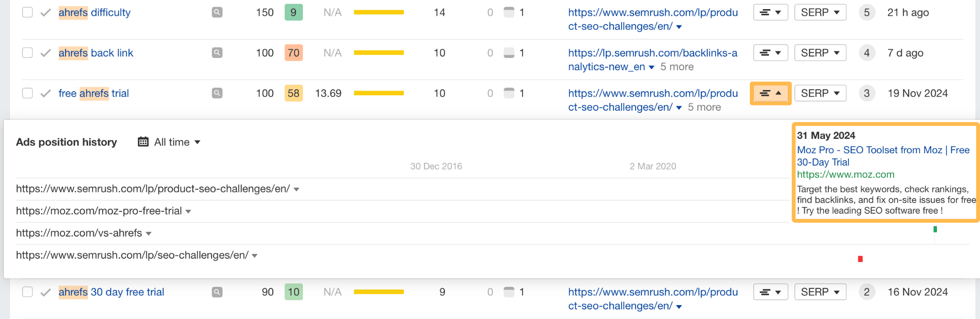Image resolution: width=980 pixels, height=319 pixels.
Task: Open ads position history for "ahrefs 30 day free trial"
Action: tap(770, 292)
